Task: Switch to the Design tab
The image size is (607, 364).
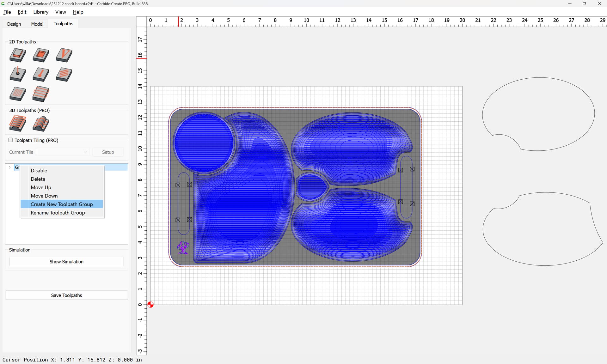Action: [x=14, y=24]
